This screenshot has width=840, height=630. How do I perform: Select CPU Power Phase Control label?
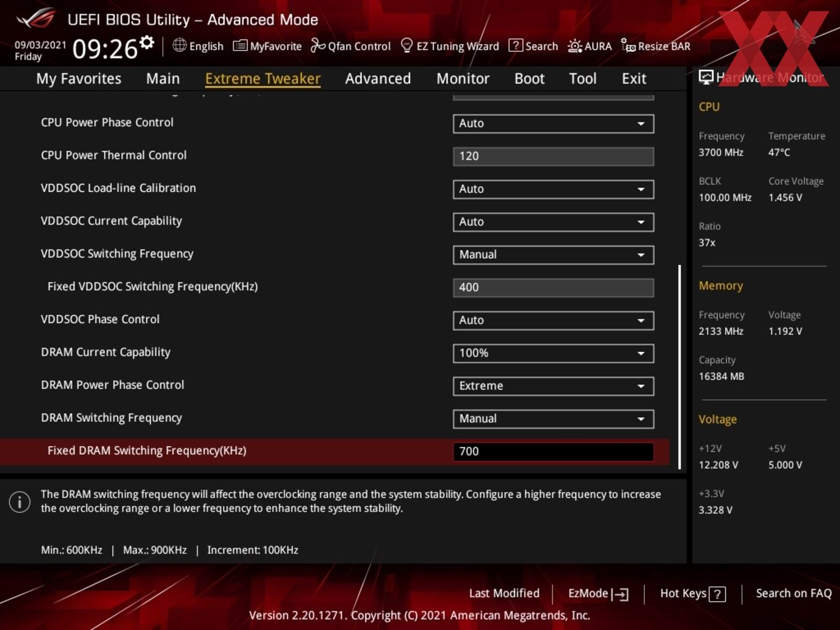coord(107,122)
